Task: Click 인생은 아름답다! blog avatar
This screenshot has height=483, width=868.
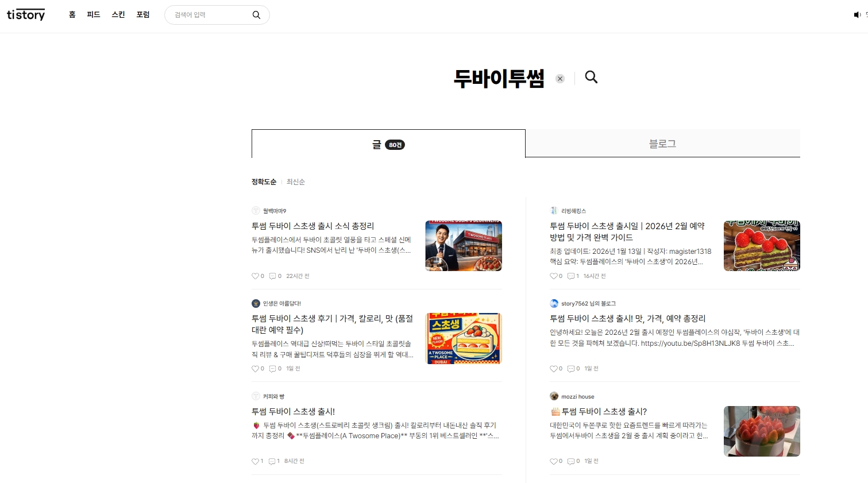Action: click(256, 303)
